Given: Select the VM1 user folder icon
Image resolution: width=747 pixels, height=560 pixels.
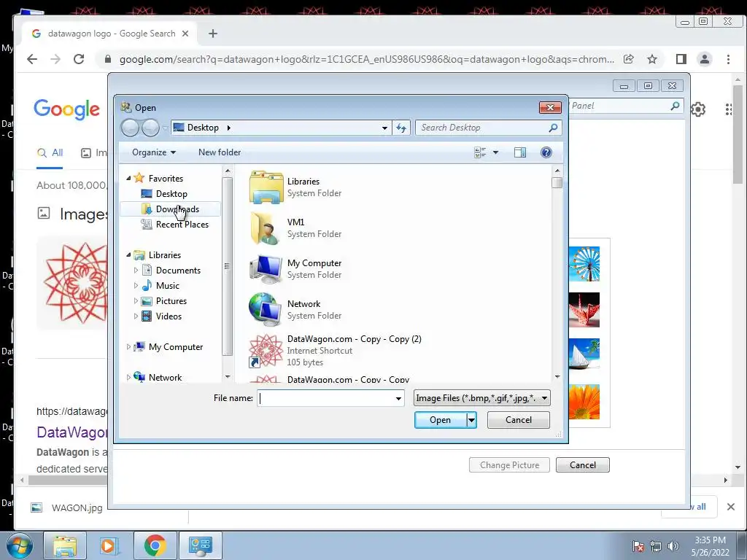Looking at the screenshot, I should 265,228.
